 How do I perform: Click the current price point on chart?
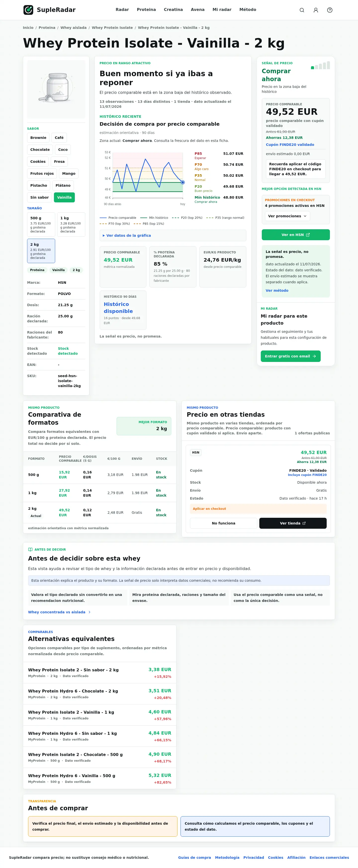pyautogui.click(x=183, y=182)
